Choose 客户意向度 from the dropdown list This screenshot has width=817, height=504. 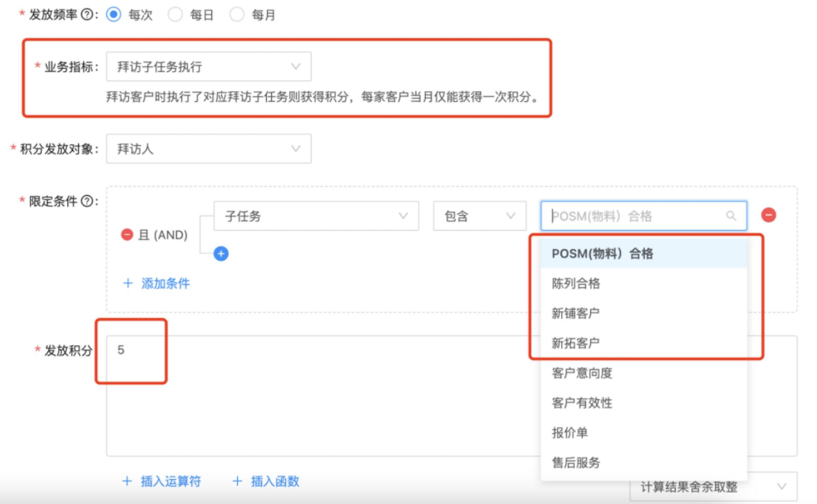pyautogui.click(x=644, y=373)
